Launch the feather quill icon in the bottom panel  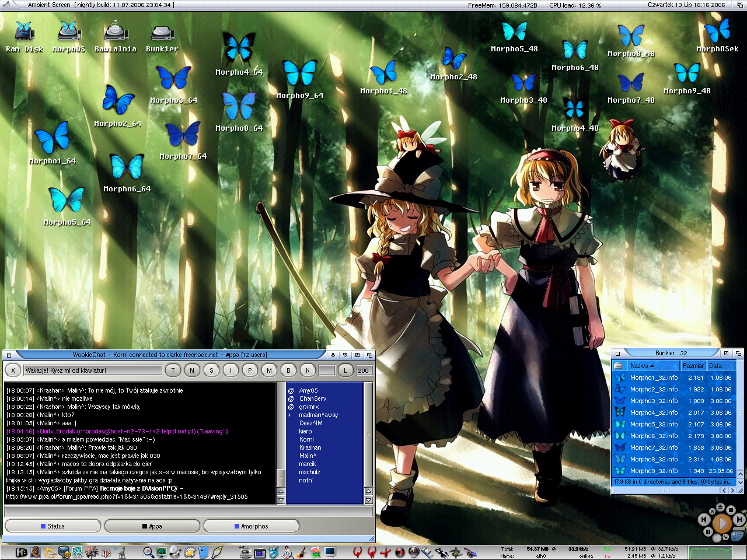[x=217, y=552]
